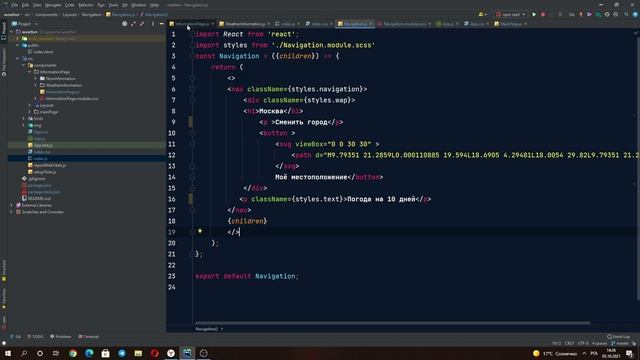Click the blue updates icon at top right

coord(635,14)
